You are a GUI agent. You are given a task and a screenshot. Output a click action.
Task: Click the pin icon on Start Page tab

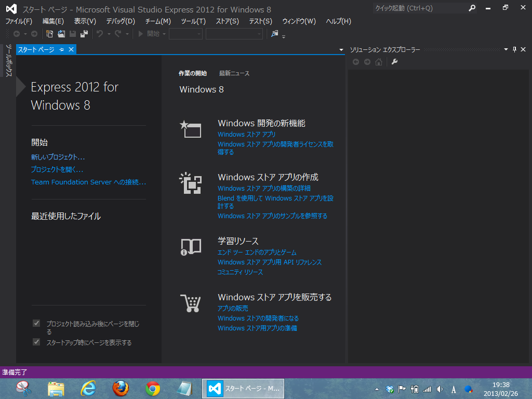point(61,49)
